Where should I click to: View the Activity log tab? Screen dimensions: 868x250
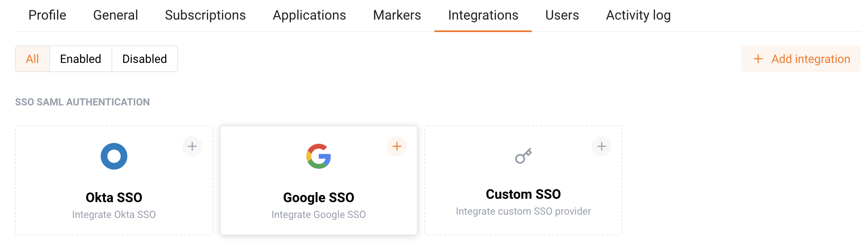point(638,15)
